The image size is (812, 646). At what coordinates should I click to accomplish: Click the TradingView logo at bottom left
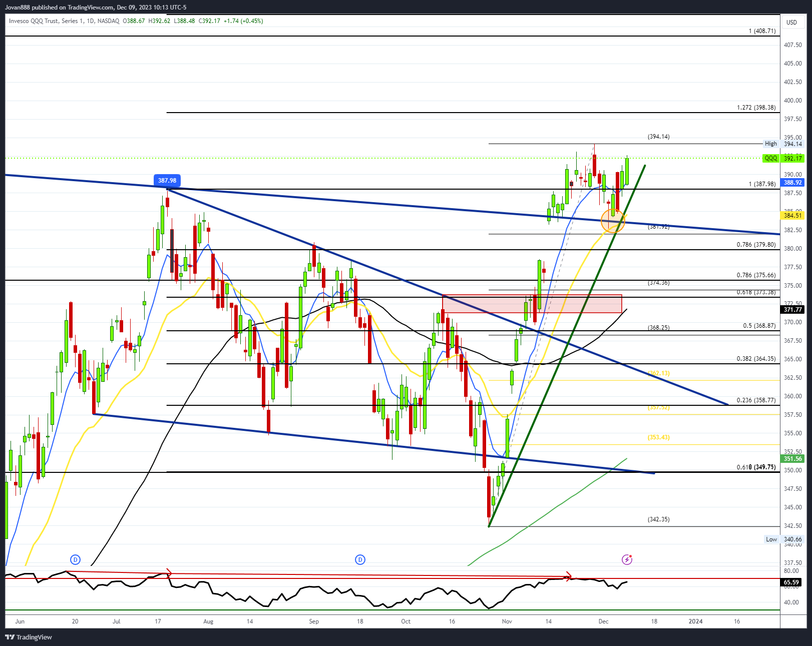click(x=29, y=637)
